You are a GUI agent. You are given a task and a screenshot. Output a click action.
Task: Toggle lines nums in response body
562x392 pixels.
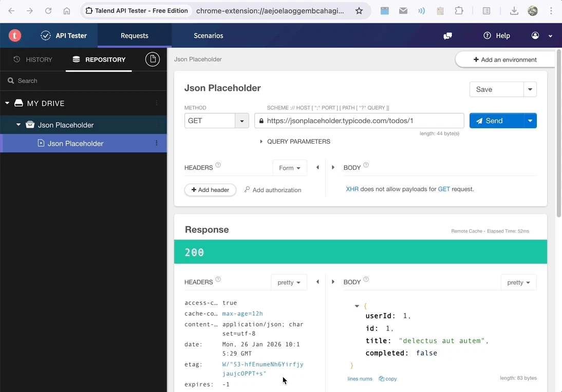click(360, 379)
